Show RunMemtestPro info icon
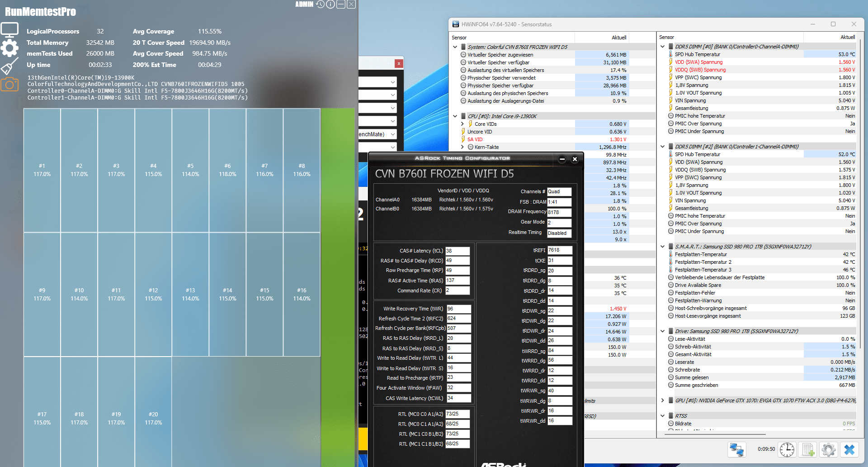The width and height of the screenshot is (868, 467). (330, 5)
